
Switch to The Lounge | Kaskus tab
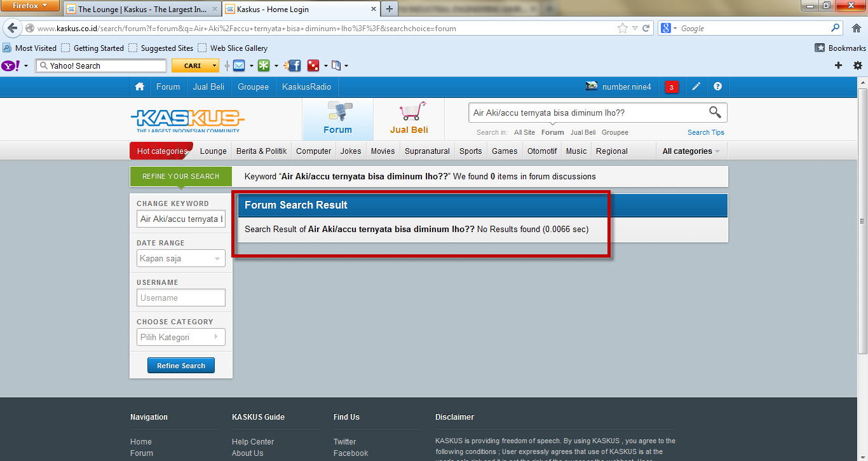[x=142, y=10]
